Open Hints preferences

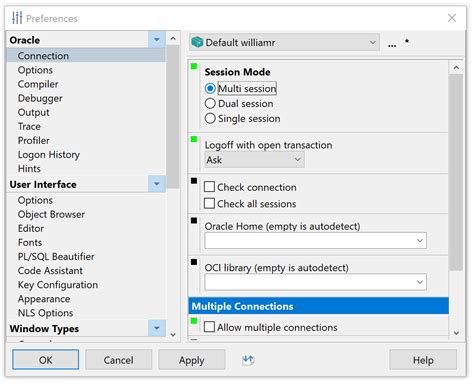29,169
